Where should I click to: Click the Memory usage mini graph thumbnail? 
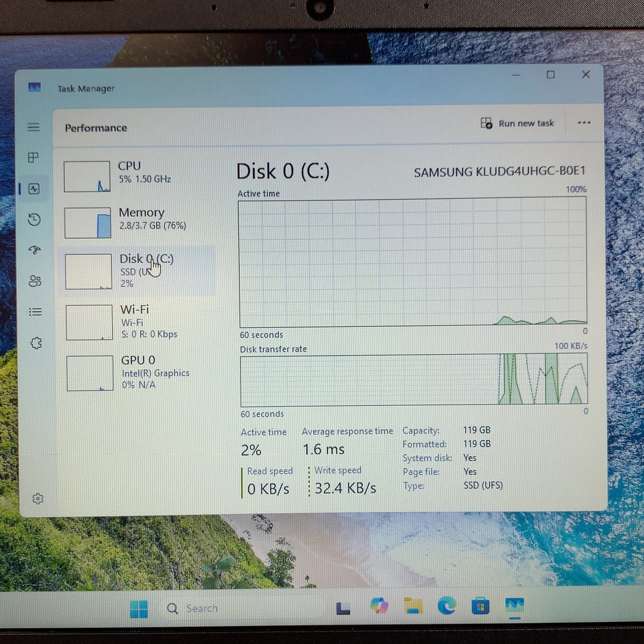point(88,223)
